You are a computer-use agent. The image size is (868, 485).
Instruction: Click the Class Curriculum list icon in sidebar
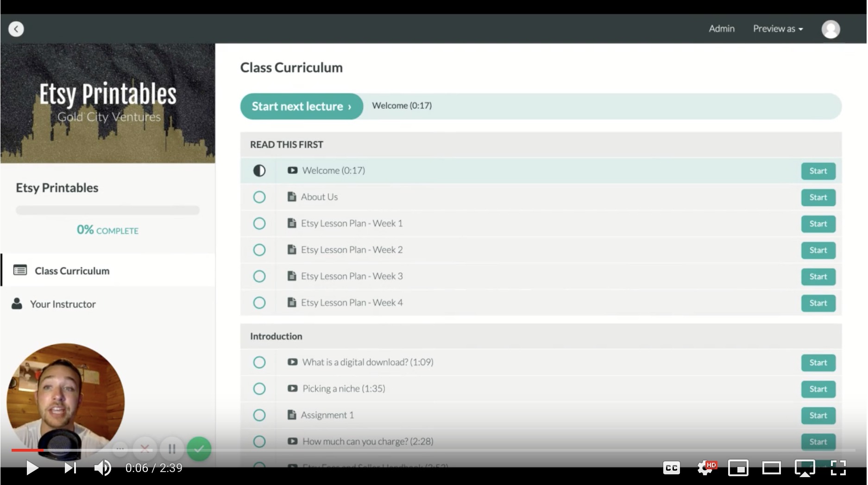(x=20, y=270)
